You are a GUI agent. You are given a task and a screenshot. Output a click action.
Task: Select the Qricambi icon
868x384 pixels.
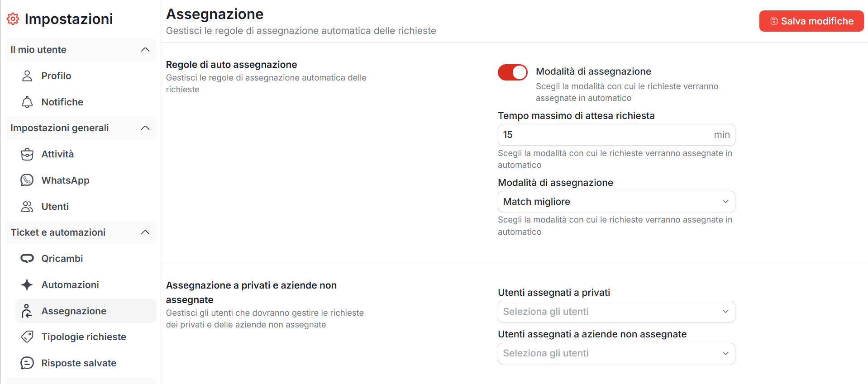point(27,258)
